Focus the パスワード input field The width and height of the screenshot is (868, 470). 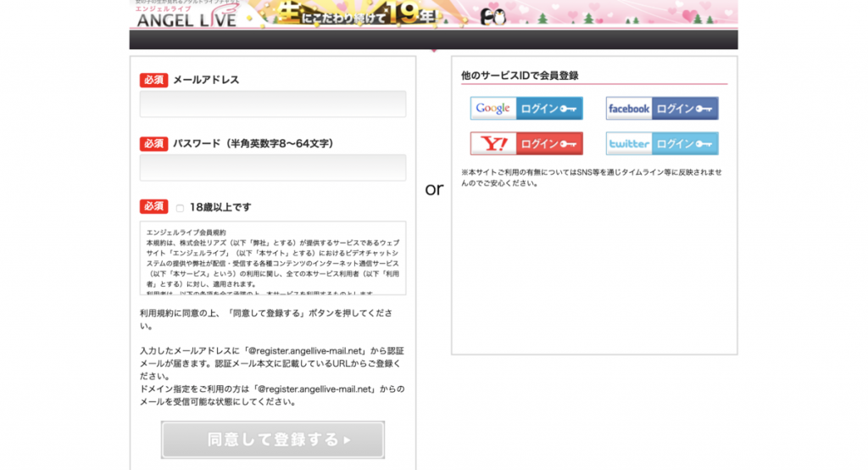coord(272,168)
